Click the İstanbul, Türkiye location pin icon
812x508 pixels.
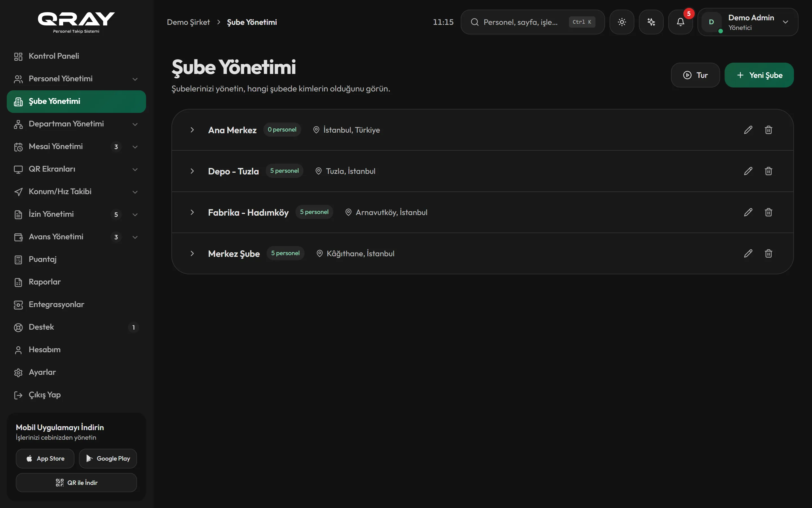[316, 130]
